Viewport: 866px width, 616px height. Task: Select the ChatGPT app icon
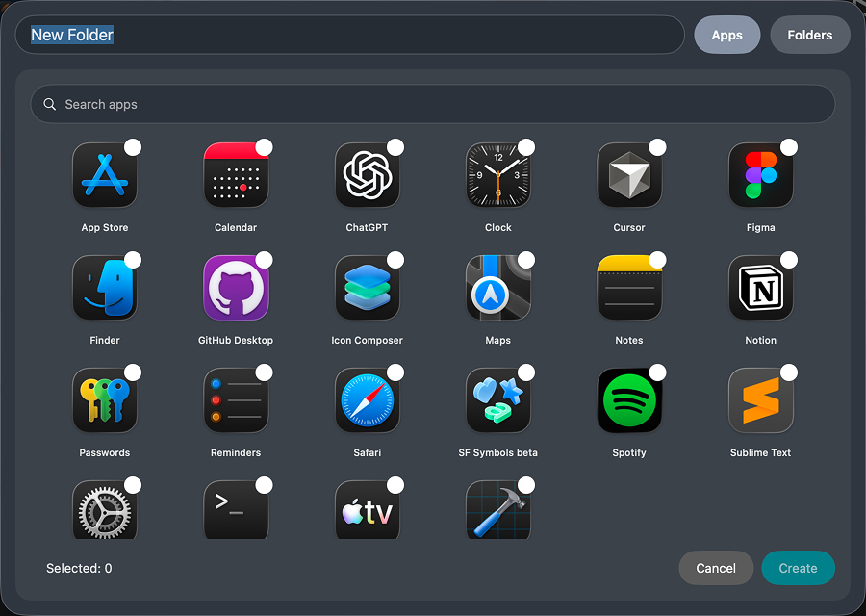point(367,175)
